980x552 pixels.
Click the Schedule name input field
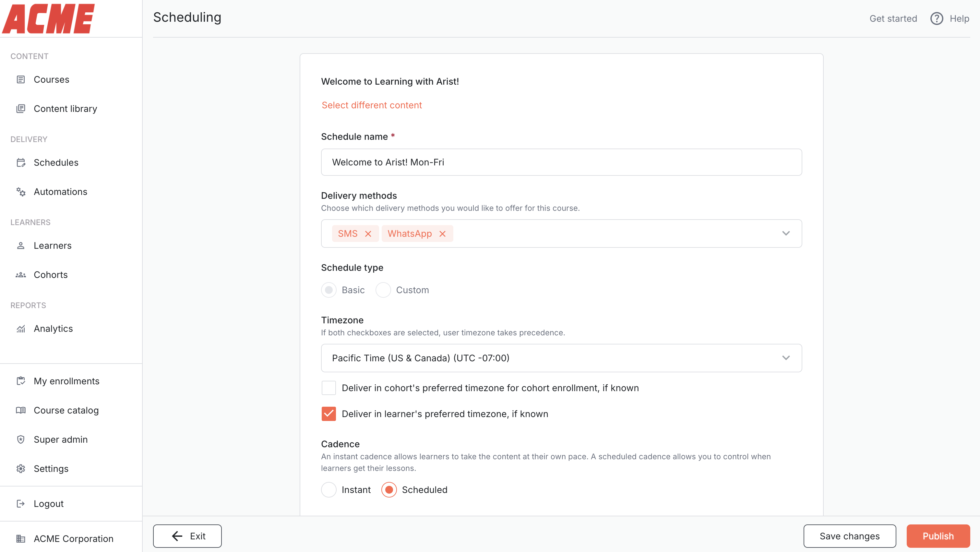tap(562, 162)
